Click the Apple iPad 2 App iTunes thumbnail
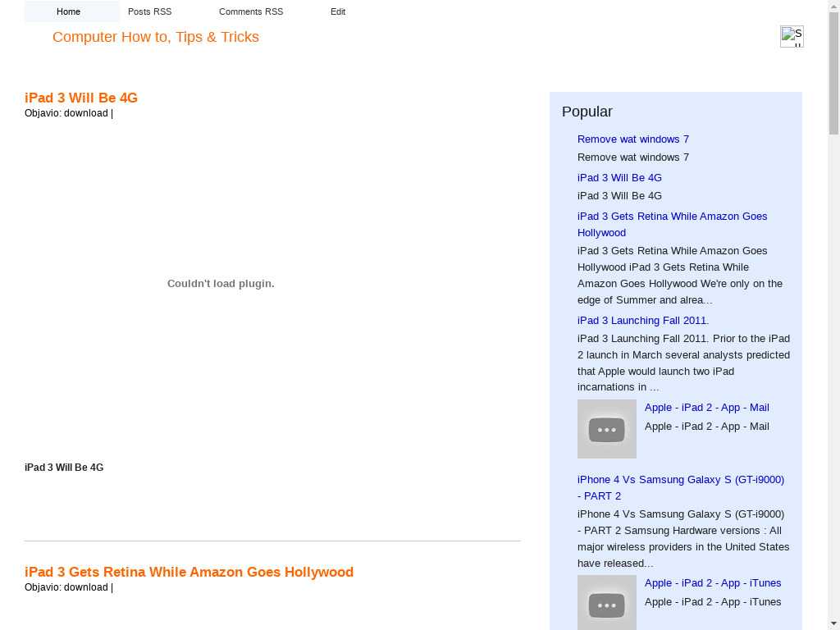Image resolution: width=840 pixels, height=630 pixels. click(606, 603)
